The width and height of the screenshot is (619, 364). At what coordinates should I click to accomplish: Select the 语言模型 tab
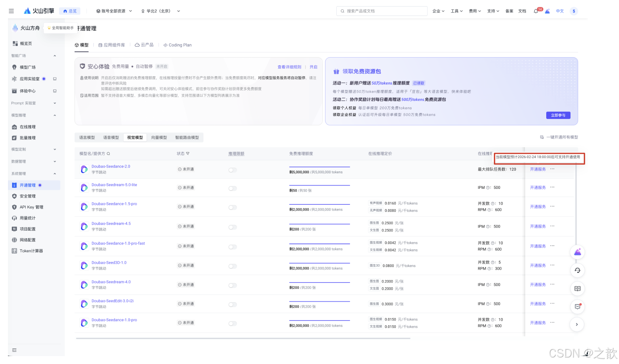click(x=87, y=137)
